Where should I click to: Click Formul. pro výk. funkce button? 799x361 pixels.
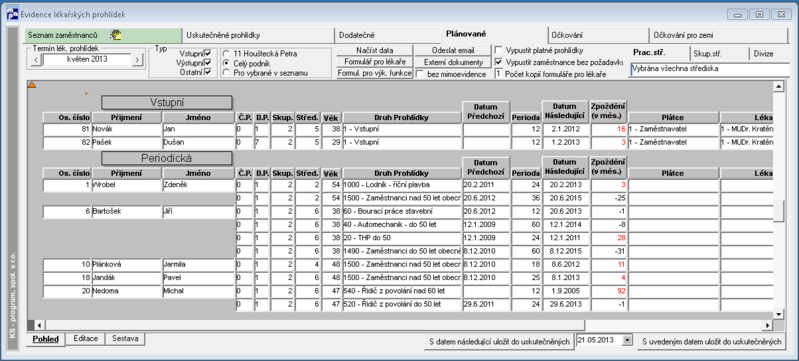375,74
